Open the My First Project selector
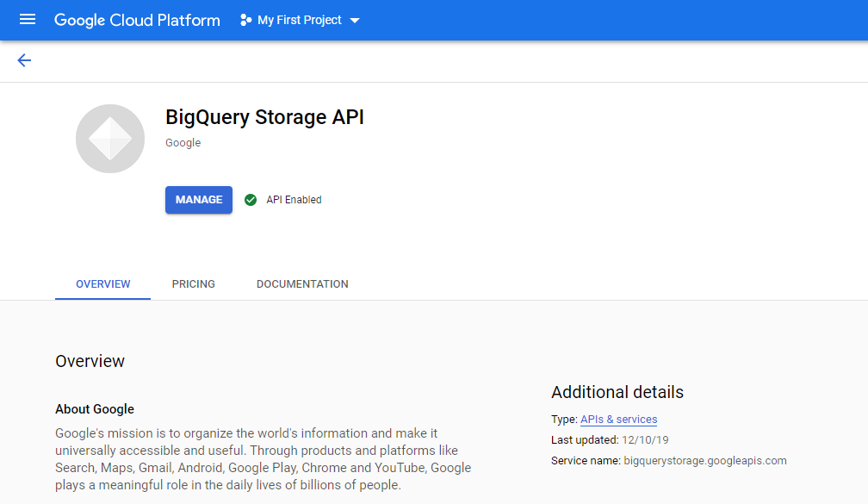868x504 pixels. pyautogui.click(x=300, y=20)
